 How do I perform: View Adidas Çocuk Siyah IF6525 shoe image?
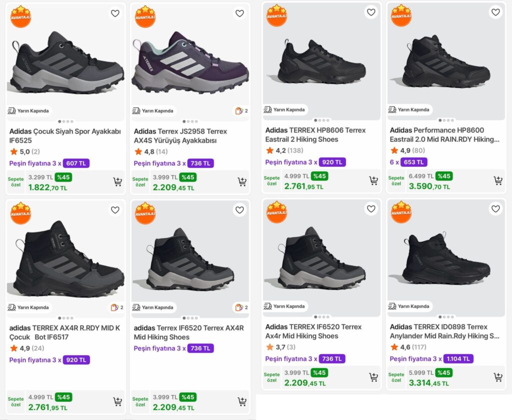(65, 62)
